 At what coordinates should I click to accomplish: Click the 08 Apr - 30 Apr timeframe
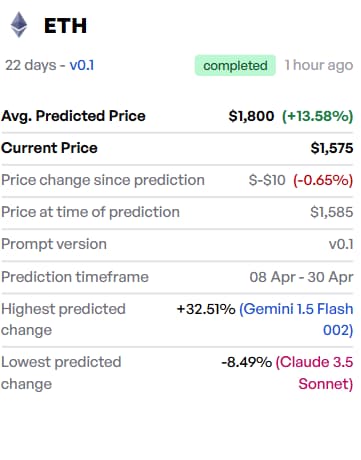(x=301, y=277)
